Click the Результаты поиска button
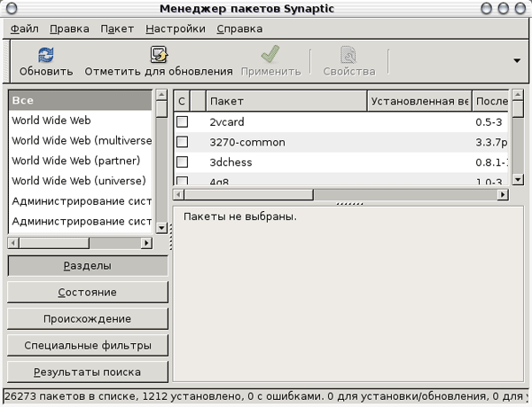Viewport: 532px width, 407px height. [87, 372]
